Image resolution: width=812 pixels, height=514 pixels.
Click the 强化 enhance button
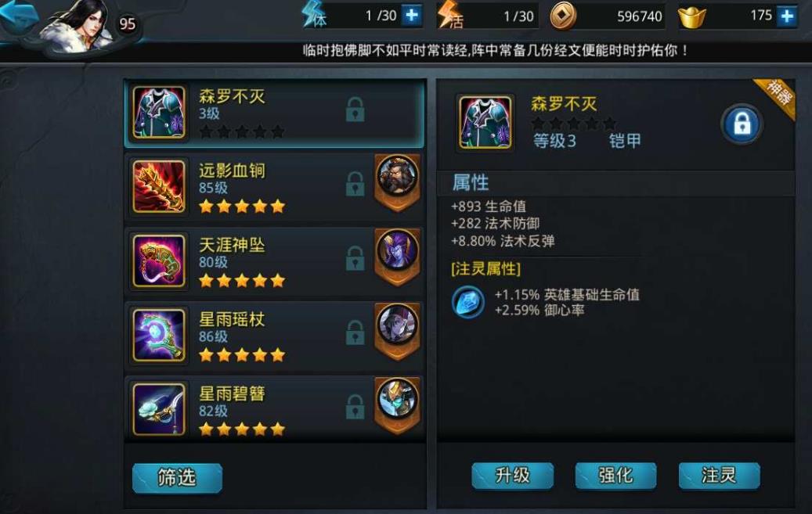click(x=615, y=475)
